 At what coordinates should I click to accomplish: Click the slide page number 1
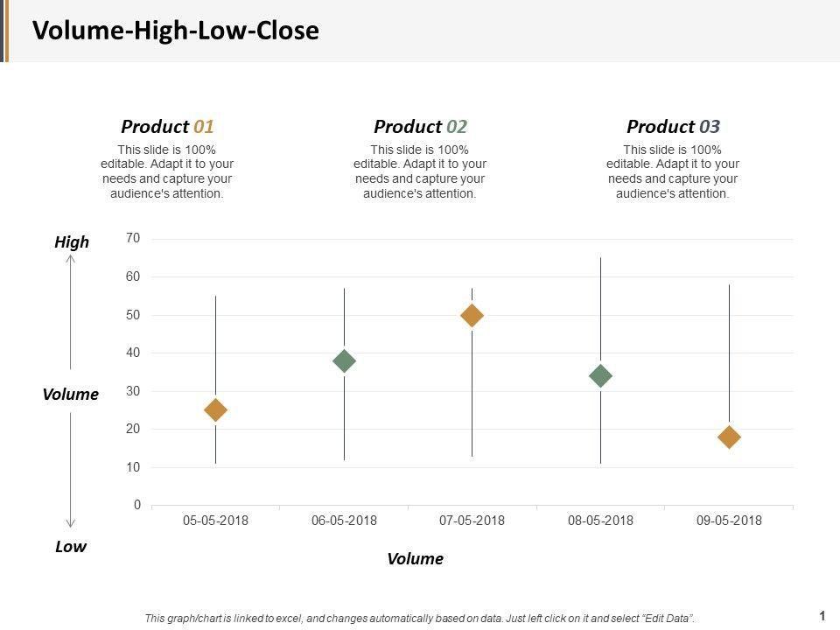click(x=822, y=615)
